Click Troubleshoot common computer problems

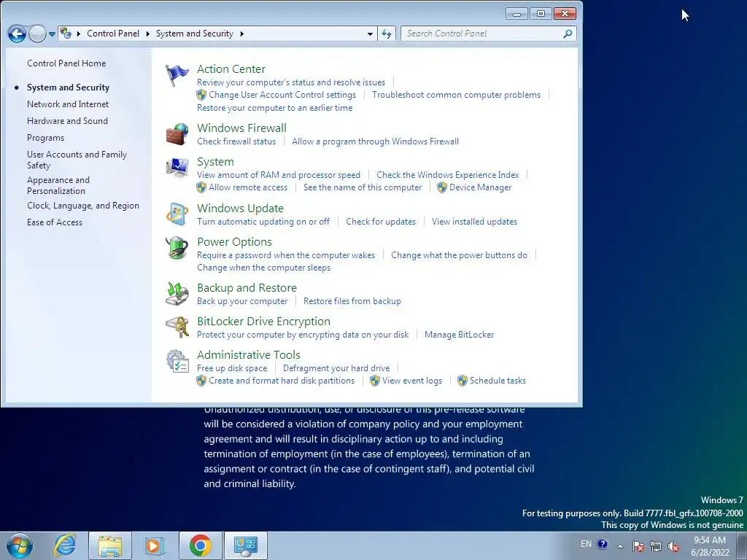tap(456, 95)
